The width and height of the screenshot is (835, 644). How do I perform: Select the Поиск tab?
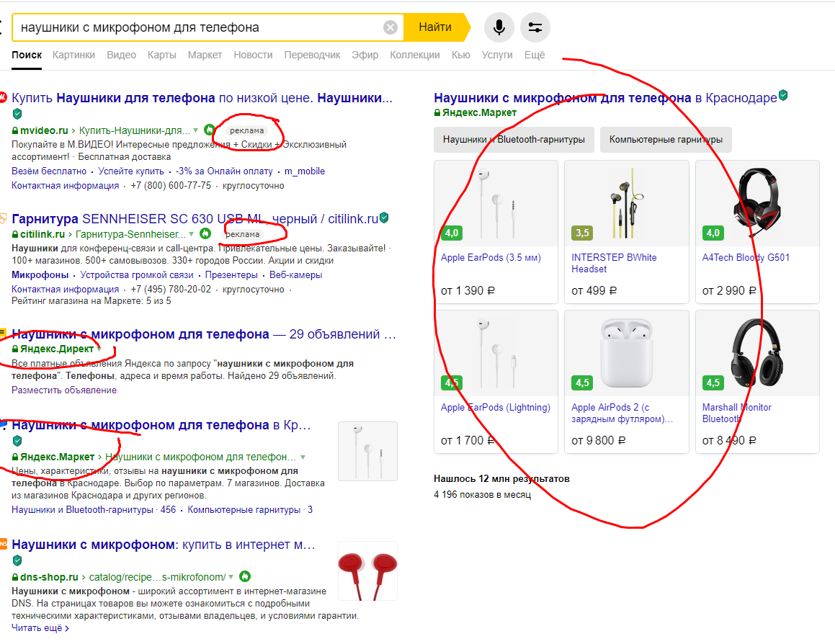pos(27,55)
